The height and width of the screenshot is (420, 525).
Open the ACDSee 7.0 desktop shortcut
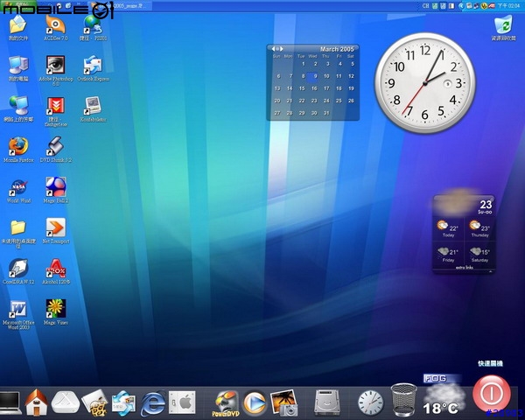tap(56, 28)
